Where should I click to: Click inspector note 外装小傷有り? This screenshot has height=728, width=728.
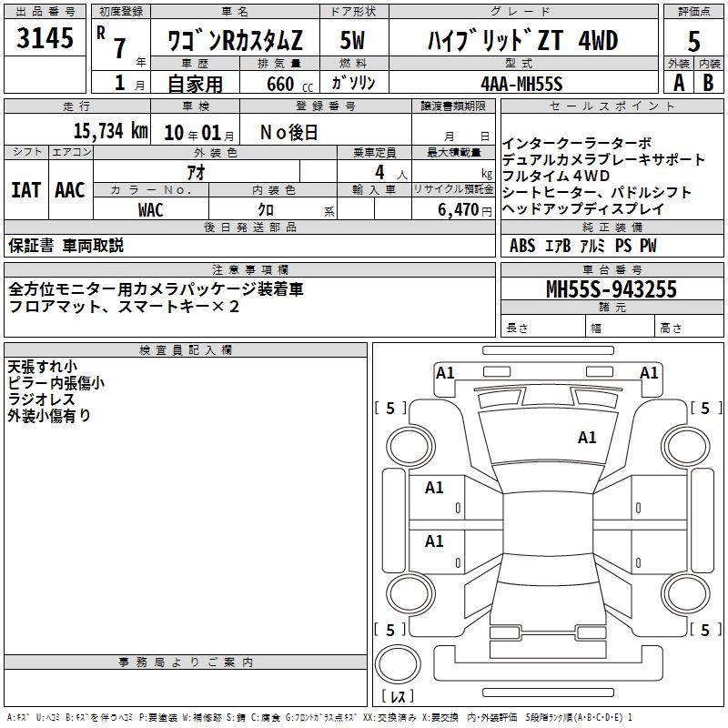tap(49, 416)
